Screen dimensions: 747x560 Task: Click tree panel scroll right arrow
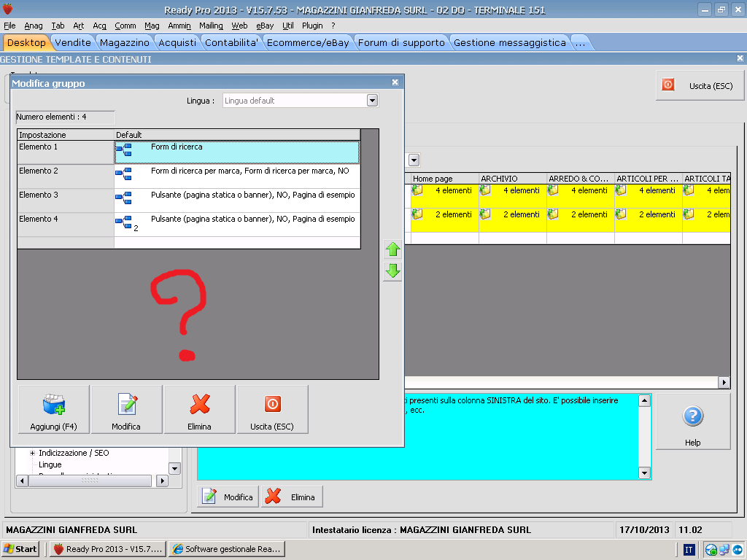[x=163, y=481]
